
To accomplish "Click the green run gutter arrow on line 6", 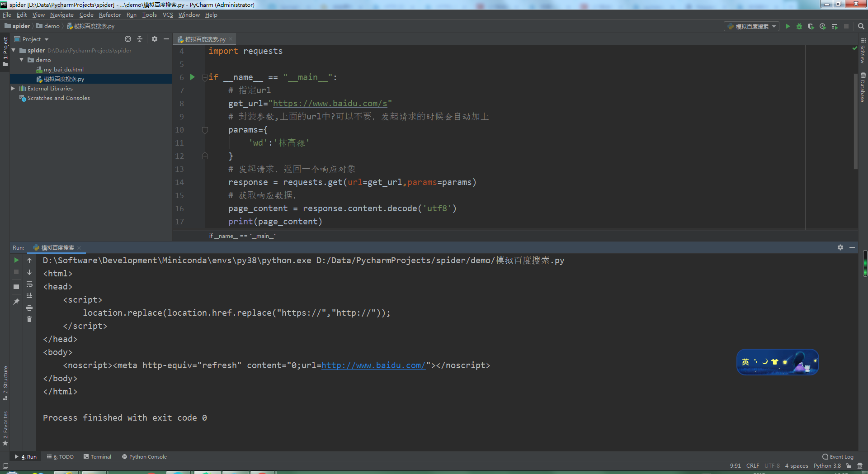I will (x=192, y=77).
